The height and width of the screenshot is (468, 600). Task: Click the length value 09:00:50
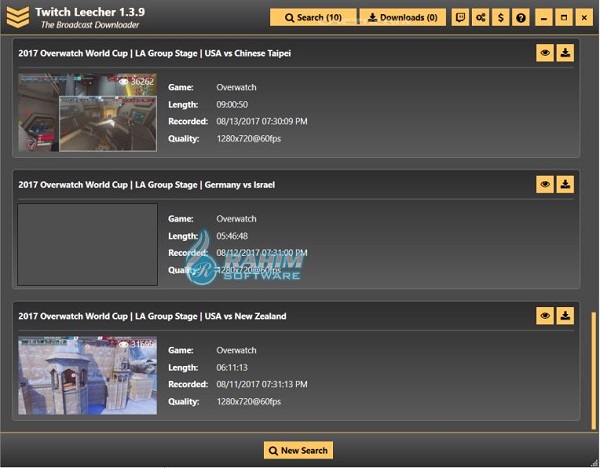pyautogui.click(x=232, y=104)
